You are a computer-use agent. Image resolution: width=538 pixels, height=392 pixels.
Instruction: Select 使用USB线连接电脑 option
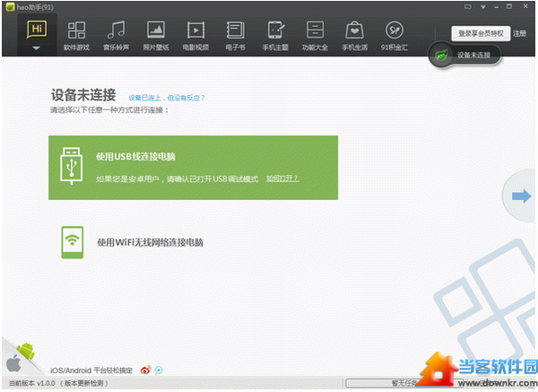[193, 168]
